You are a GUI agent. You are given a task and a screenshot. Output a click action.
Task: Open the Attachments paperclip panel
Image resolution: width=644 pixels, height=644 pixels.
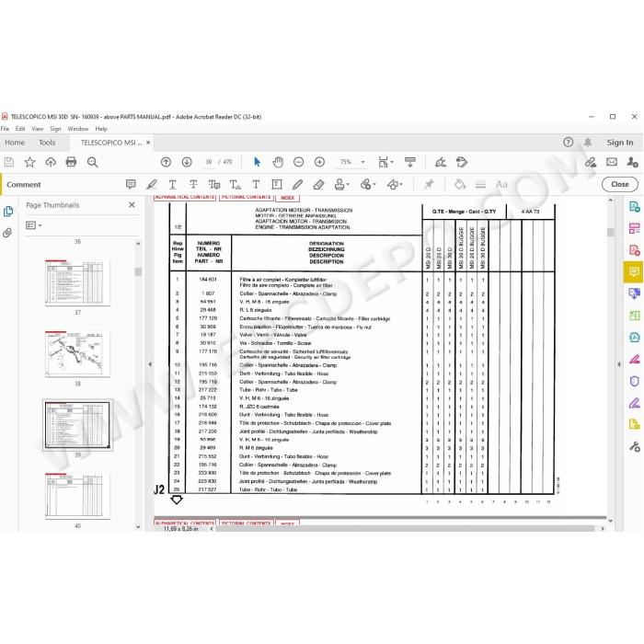point(7,233)
